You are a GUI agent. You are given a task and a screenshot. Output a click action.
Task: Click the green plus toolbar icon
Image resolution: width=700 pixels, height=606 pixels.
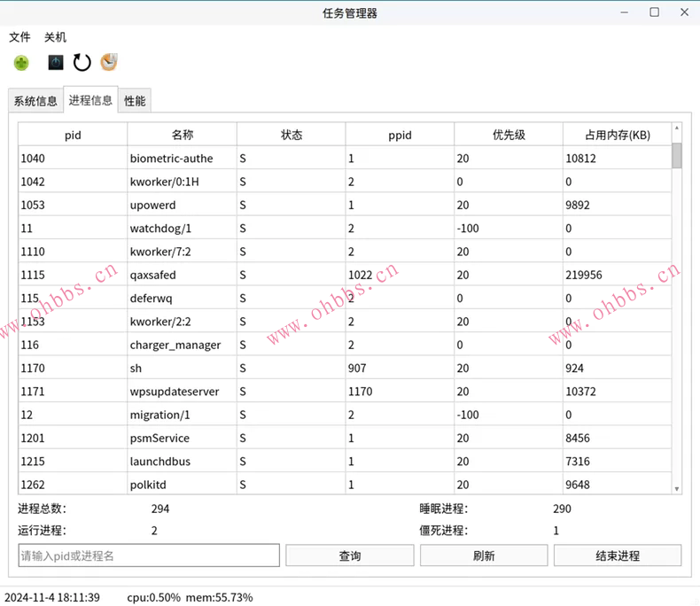coord(21,63)
